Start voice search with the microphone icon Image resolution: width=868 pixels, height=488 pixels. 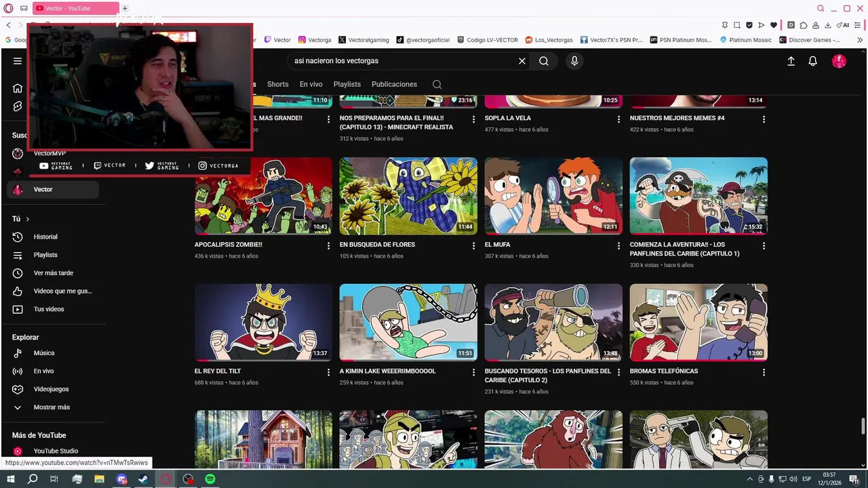pyautogui.click(x=574, y=61)
